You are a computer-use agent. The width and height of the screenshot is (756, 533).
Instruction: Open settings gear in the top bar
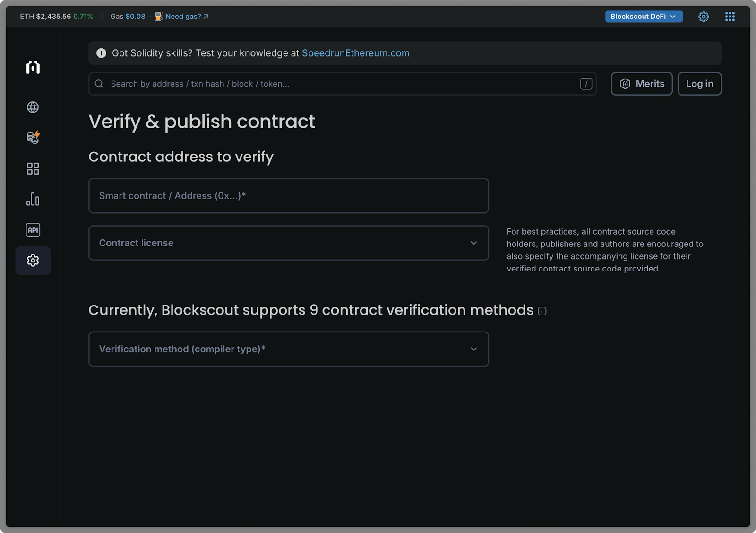(704, 17)
